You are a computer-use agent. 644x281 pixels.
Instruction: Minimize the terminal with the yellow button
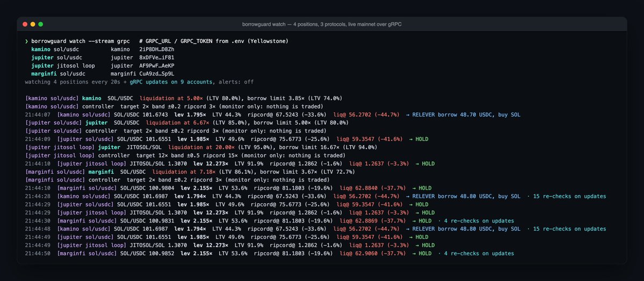point(33,24)
